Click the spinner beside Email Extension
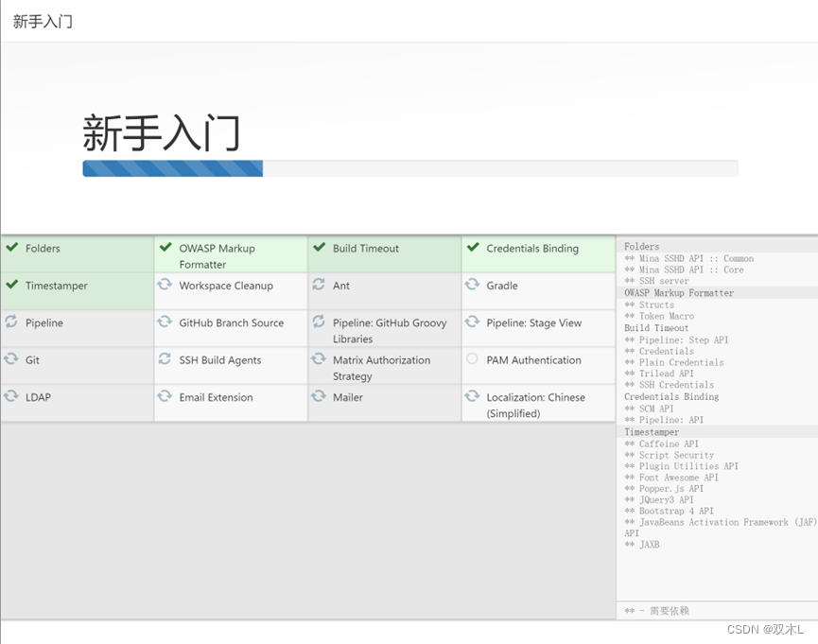 coord(165,396)
